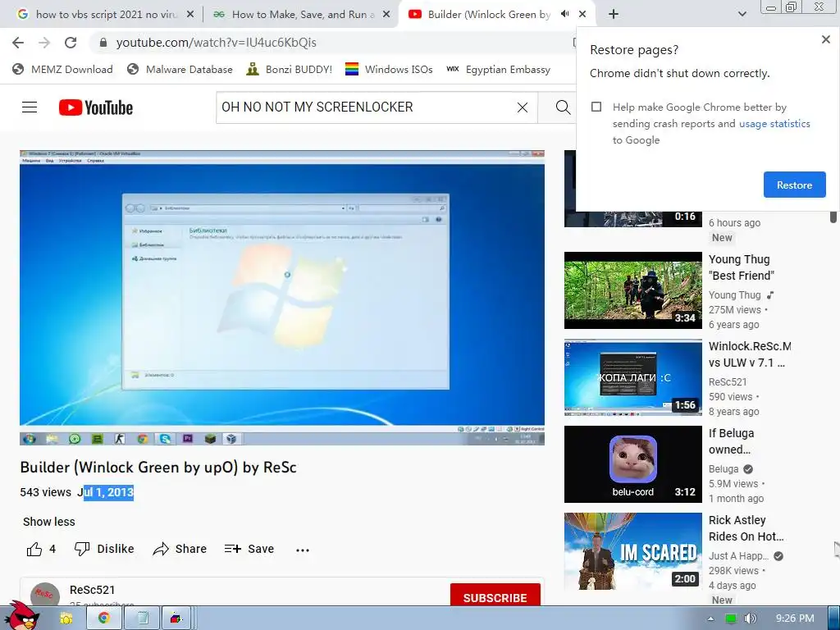840x630 pixels.
Task: Click the URL in the address bar
Action: coord(216,43)
